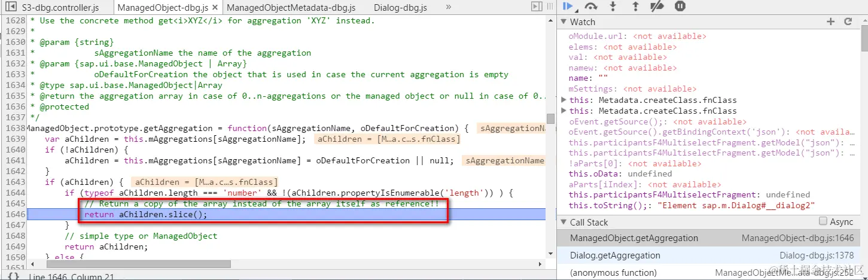Open the Dialog-dbg.js tab
The height and width of the screenshot is (280, 868).
[400, 8]
